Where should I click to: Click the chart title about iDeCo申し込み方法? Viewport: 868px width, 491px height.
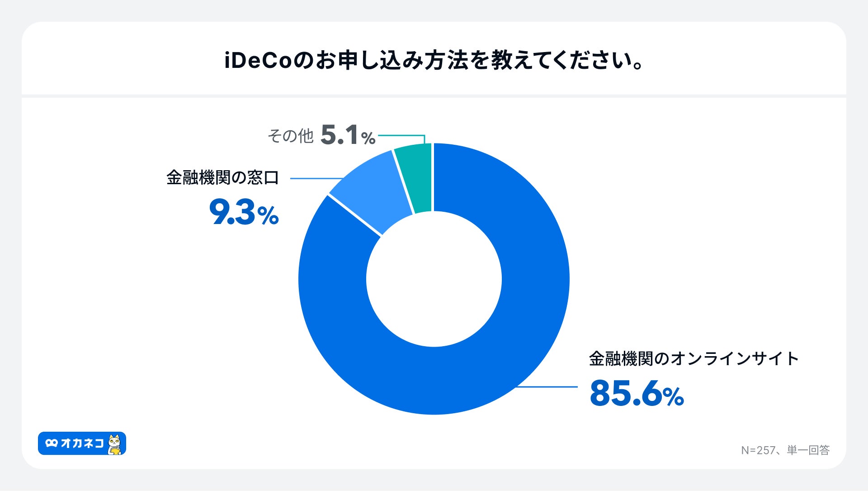(x=434, y=61)
